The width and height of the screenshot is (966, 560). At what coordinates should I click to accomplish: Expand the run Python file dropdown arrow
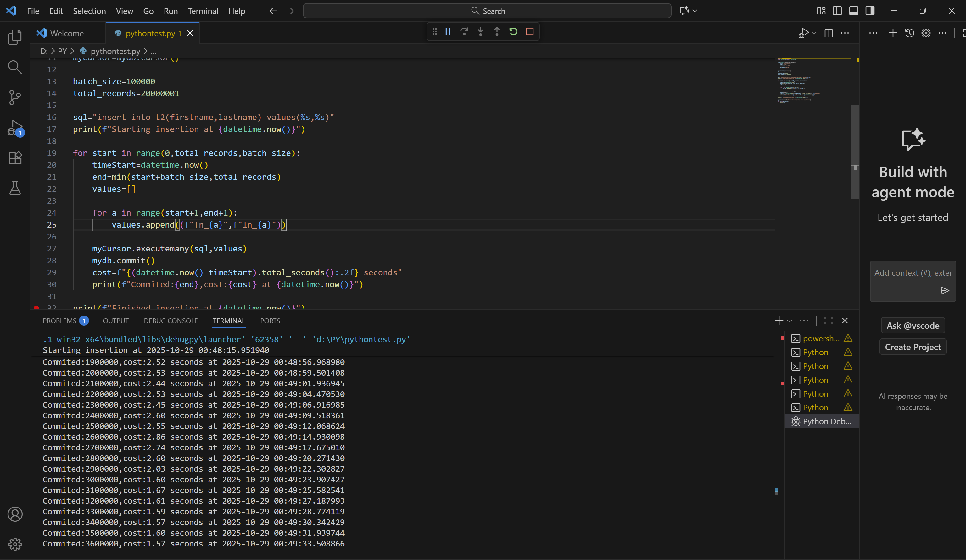coord(814,33)
